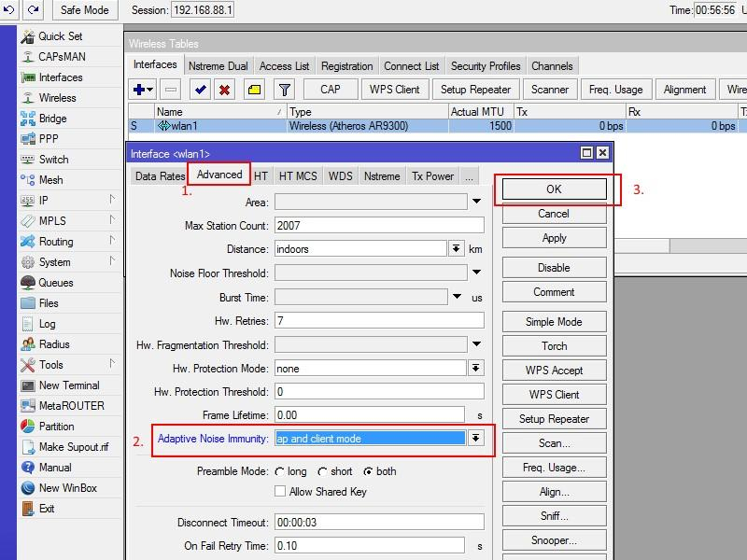Click the Apply button
Screen dimensions: 747x560
coord(554,238)
